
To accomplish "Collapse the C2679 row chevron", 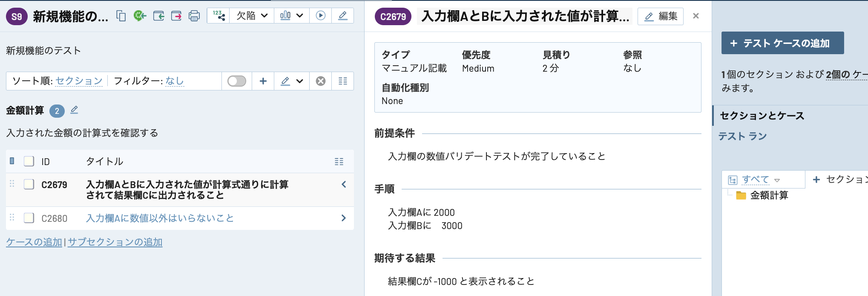I will [x=344, y=184].
